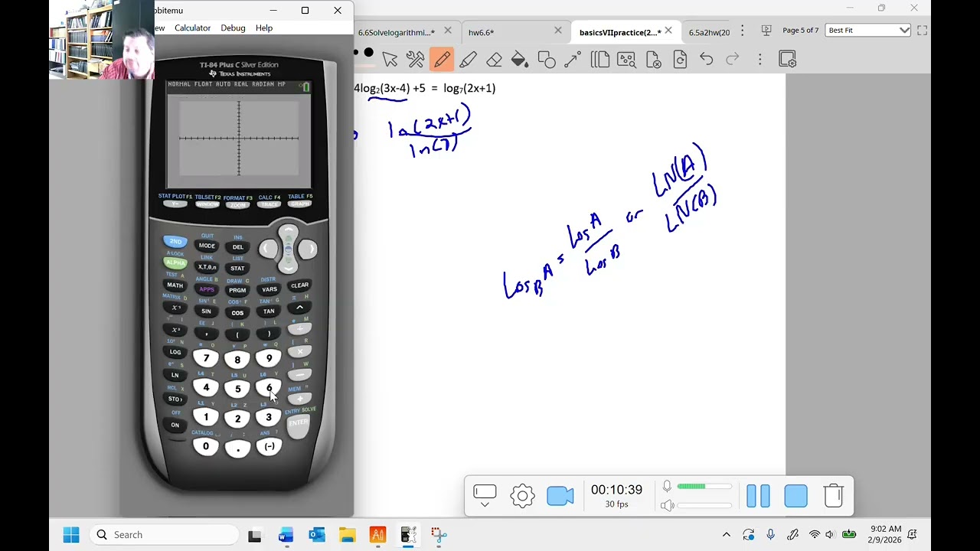Stop the screen recording
The height and width of the screenshot is (551, 980).
click(795, 496)
